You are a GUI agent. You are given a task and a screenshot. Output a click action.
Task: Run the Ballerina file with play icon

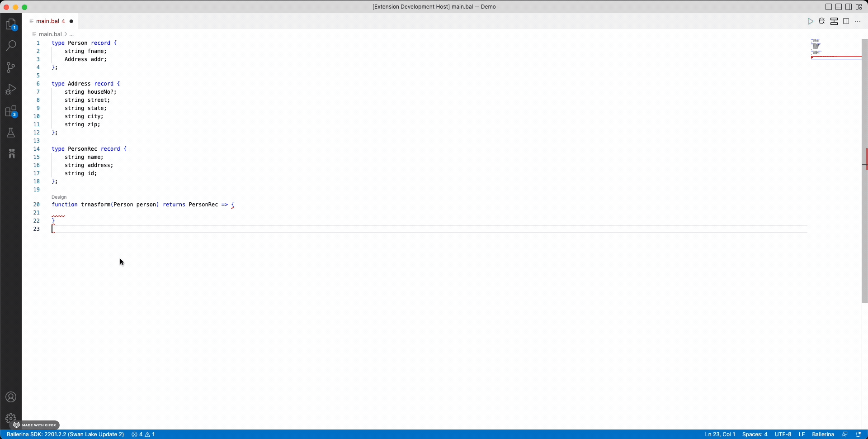point(811,21)
